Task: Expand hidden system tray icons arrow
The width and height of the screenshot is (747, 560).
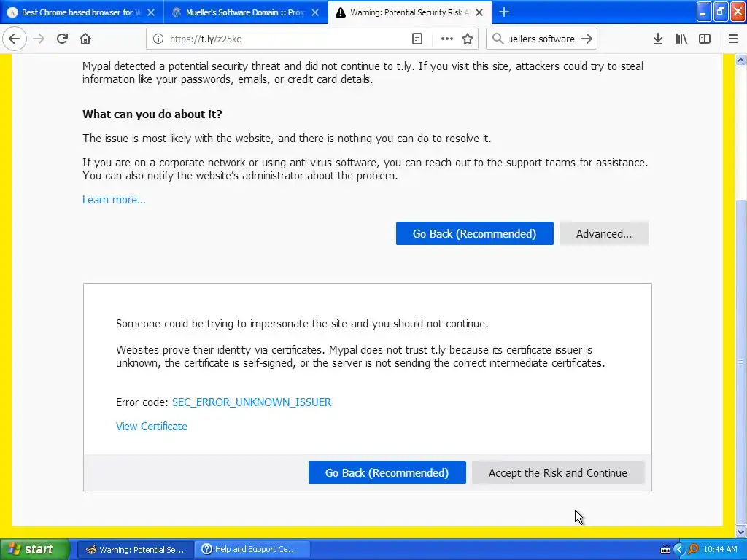Action: (679, 550)
